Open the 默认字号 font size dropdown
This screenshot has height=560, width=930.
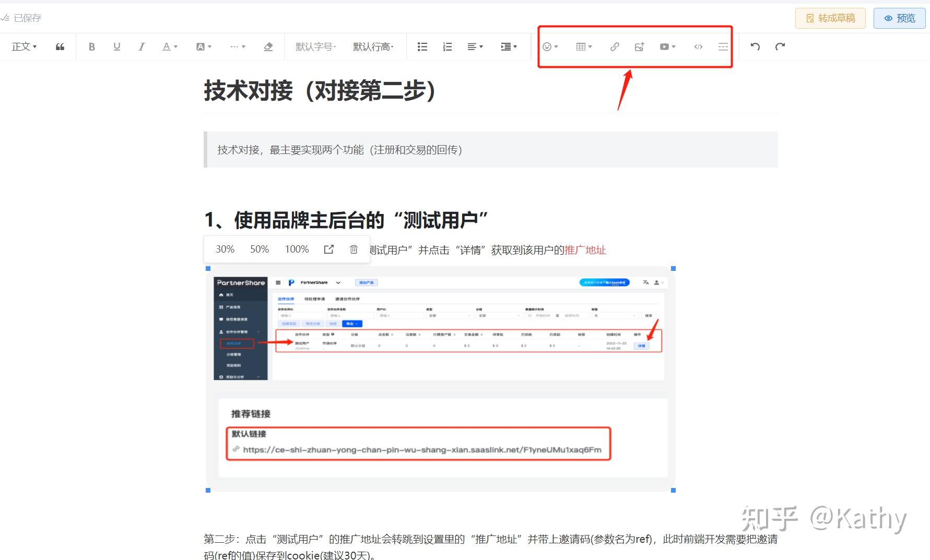pos(316,47)
